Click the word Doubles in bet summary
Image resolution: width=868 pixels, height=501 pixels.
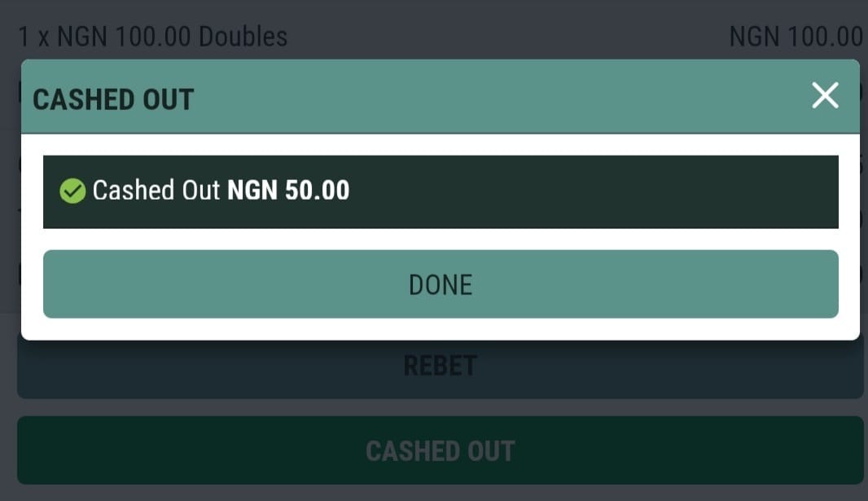[x=243, y=37]
